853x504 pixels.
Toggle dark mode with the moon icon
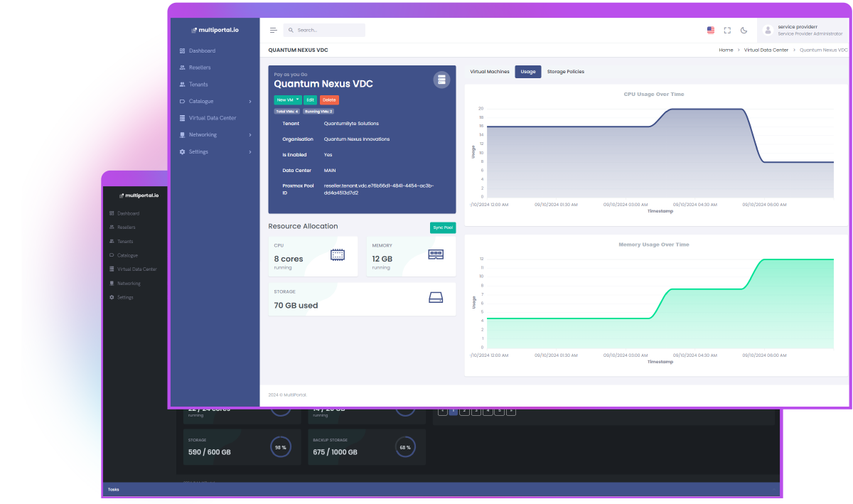click(744, 30)
